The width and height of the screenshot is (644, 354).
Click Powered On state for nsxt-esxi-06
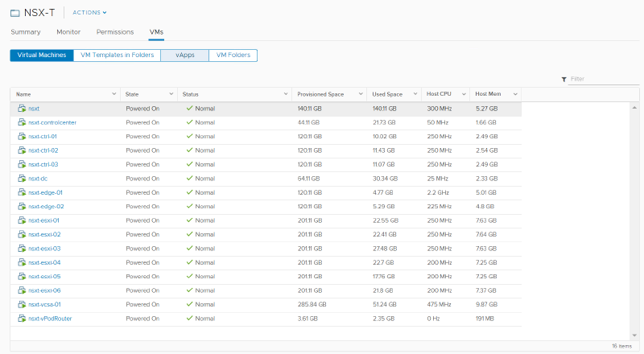[x=142, y=290]
